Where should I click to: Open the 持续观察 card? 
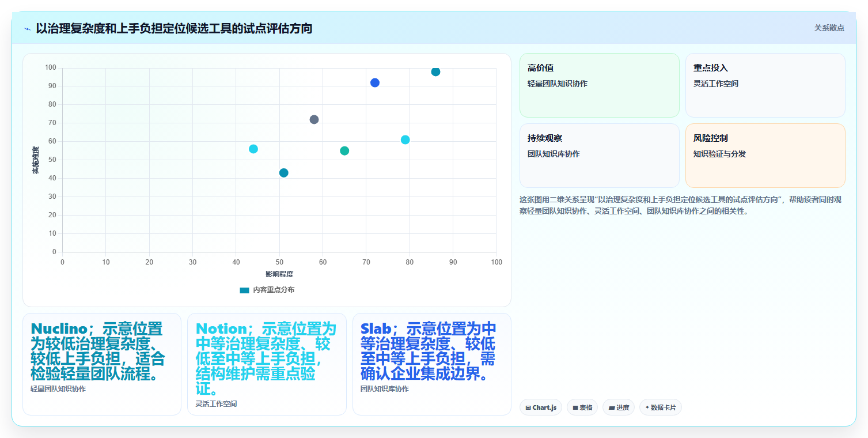(x=600, y=156)
